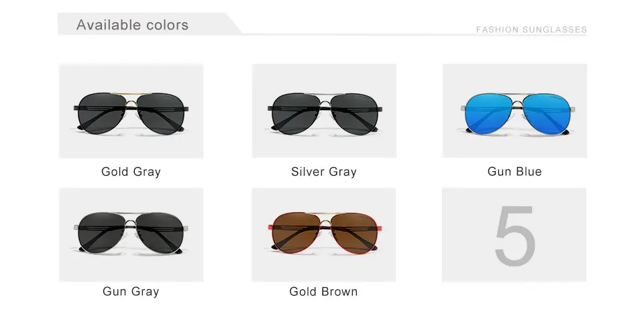This screenshot has width=644, height=316.
Task: Click the "Gold Brown" caption
Action: (323, 292)
